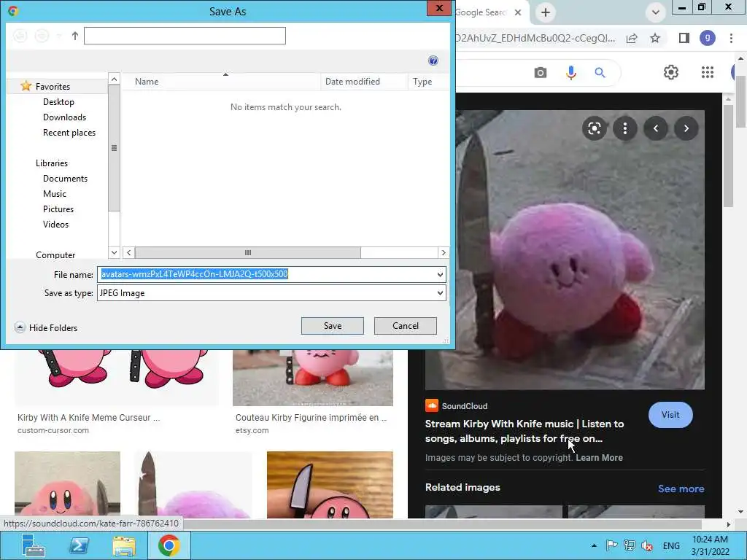Start voice search with the microphone
Viewport: 747px width, 560px height.
pos(570,73)
